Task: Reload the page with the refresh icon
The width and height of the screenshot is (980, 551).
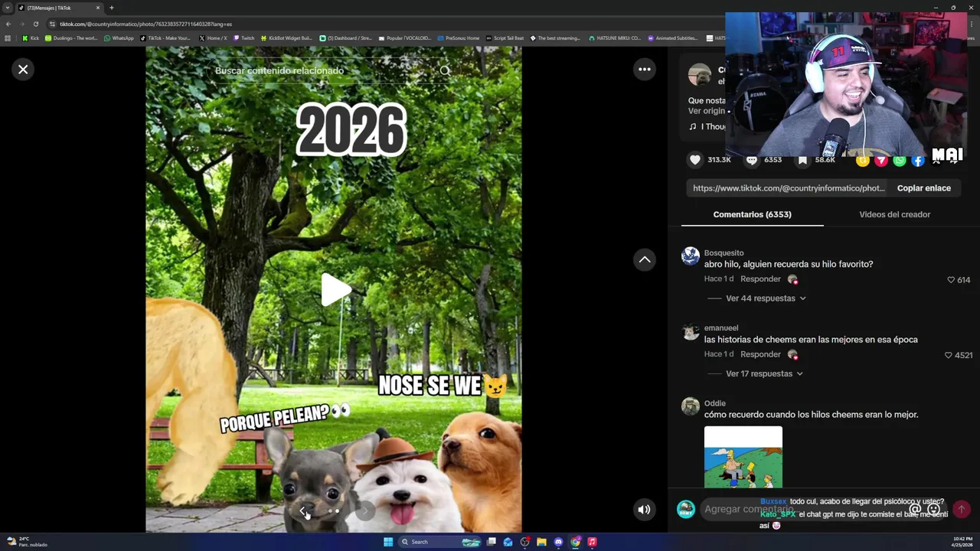Action: [35, 24]
